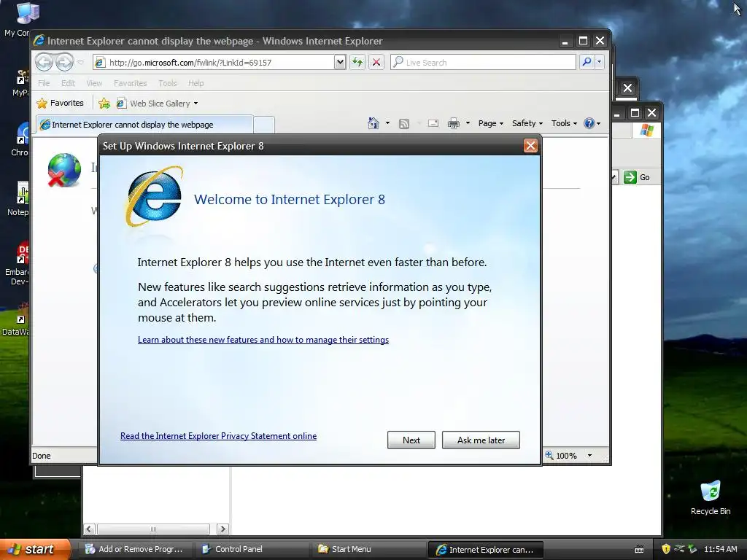This screenshot has width=747, height=560.
Task: Open the Edit menu
Action: (x=68, y=83)
